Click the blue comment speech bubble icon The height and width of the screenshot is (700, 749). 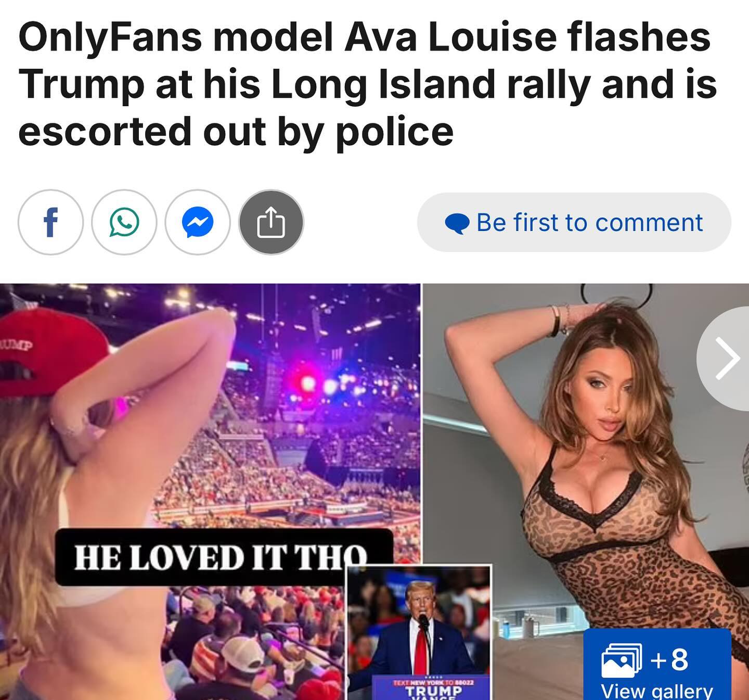click(457, 223)
